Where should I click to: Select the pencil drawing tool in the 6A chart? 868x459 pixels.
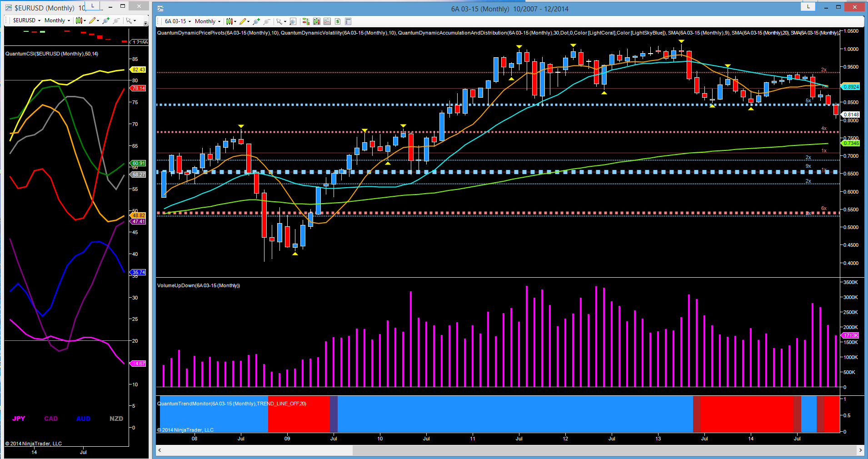[x=243, y=21]
